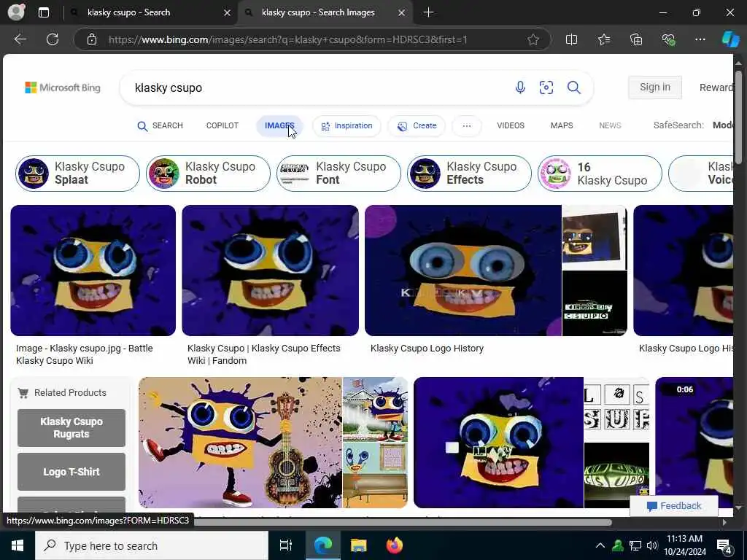Click the horizontal scrollbar thumb
This screenshot has height=560, width=747.
click(x=403, y=522)
